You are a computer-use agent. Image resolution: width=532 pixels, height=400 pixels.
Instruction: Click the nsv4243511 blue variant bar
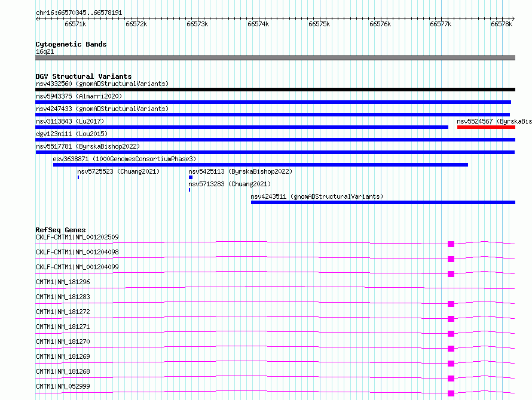coord(383,202)
